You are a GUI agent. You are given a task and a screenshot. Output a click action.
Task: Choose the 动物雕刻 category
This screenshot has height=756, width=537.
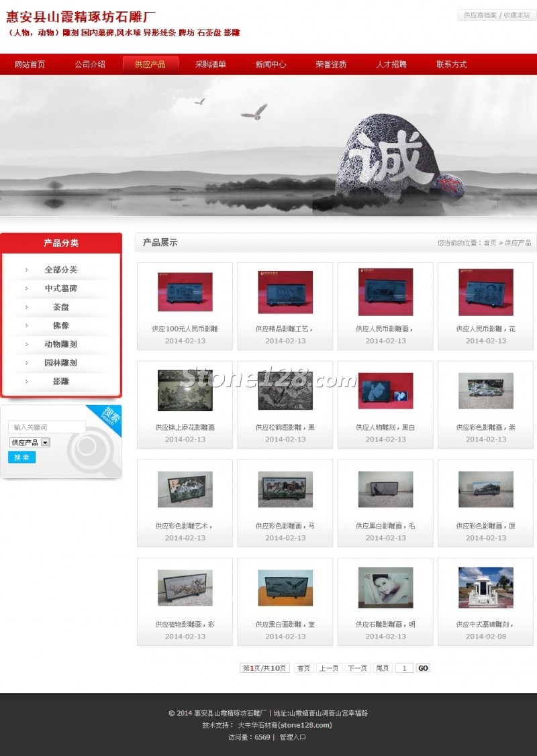pos(61,344)
